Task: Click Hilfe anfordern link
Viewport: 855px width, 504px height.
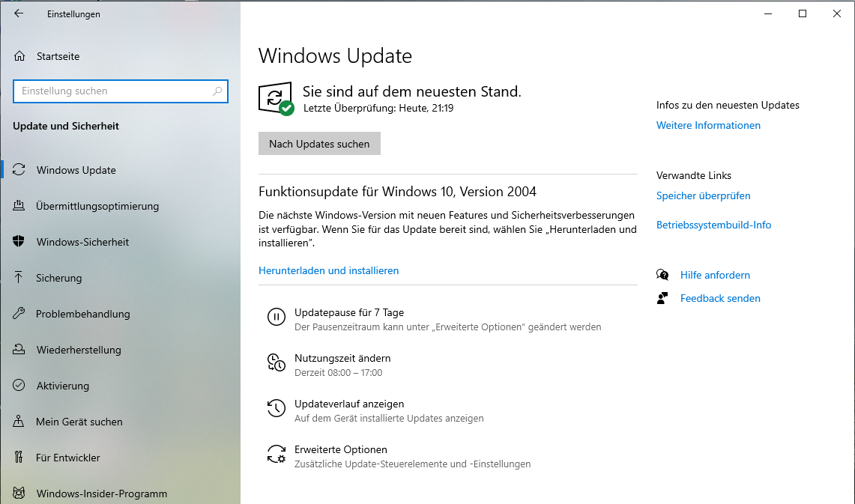Action: (715, 275)
